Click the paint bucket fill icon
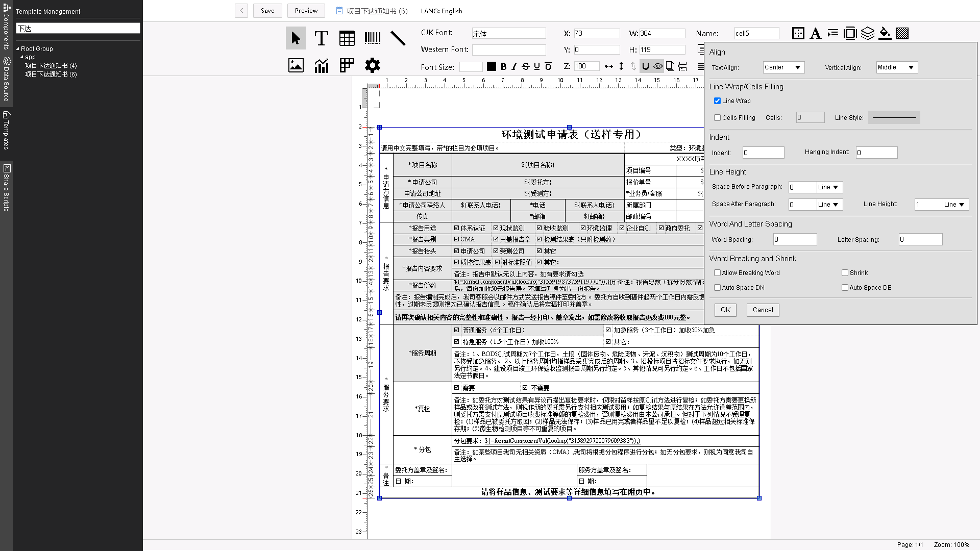980x551 pixels. coord(885,34)
